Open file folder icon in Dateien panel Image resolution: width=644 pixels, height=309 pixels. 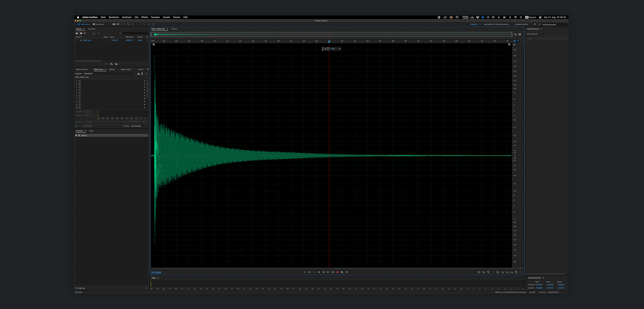(x=77, y=33)
